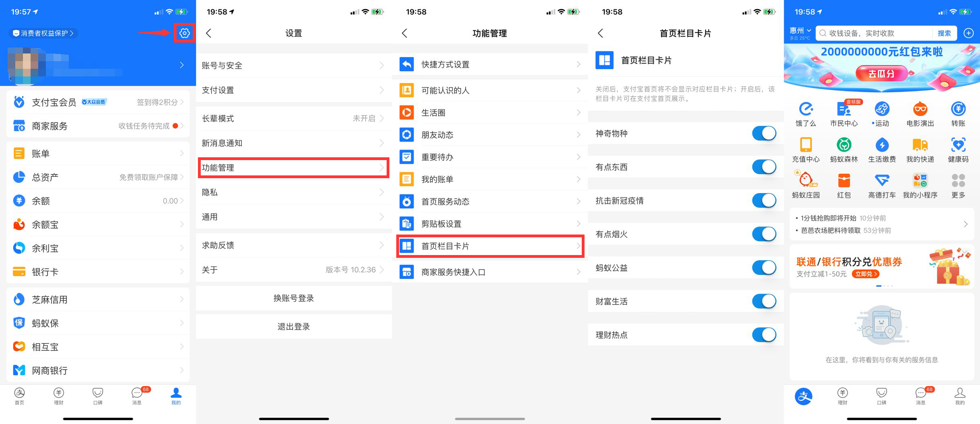Image resolution: width=980 pixels, height=424 pixels.
Task: Tap the 生活圈 play icon
Action: coord(407,112)
